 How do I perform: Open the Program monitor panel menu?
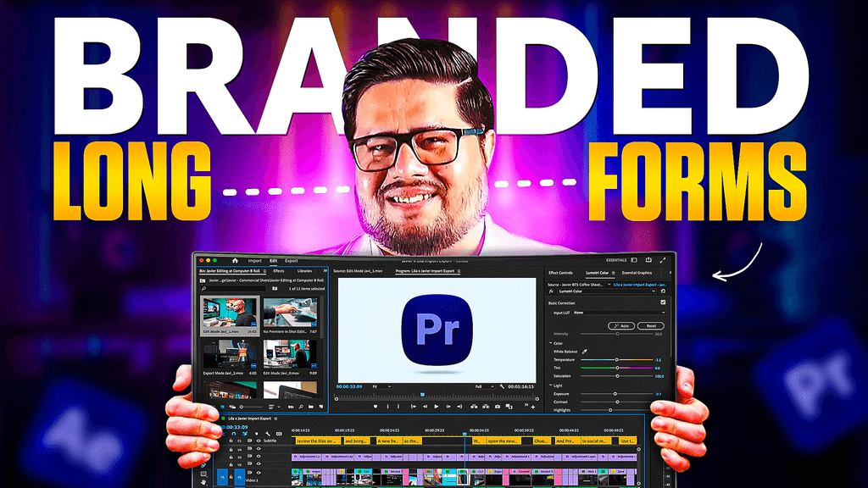pos(459,271)
